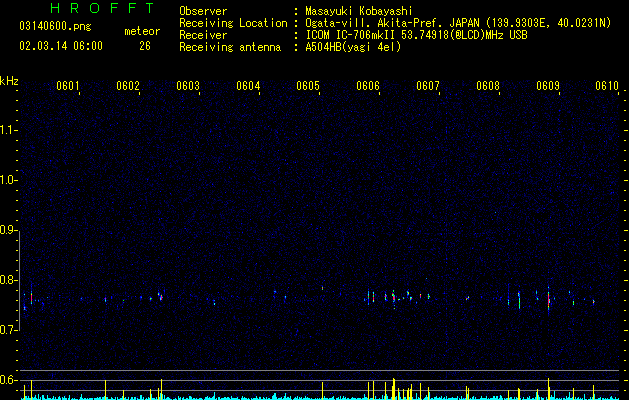Click the 0609 time marker
629x400 pixels.
pyautogui.click(x=548, y=86)
